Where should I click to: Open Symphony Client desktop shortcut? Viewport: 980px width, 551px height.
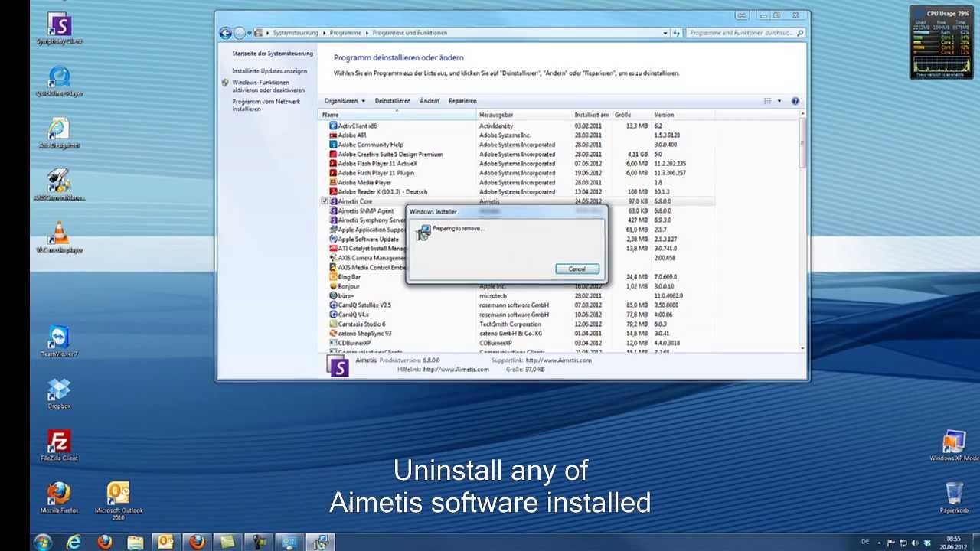point(59,29)
